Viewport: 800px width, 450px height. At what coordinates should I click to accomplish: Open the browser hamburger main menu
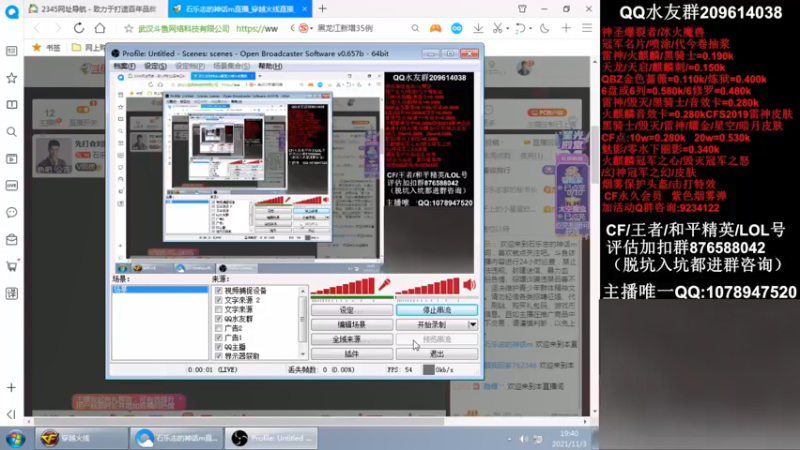click(x=587, y=29)
